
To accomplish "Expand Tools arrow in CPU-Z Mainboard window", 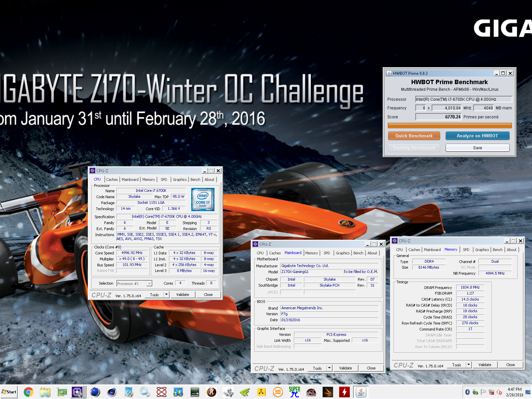I will [330, 368].
